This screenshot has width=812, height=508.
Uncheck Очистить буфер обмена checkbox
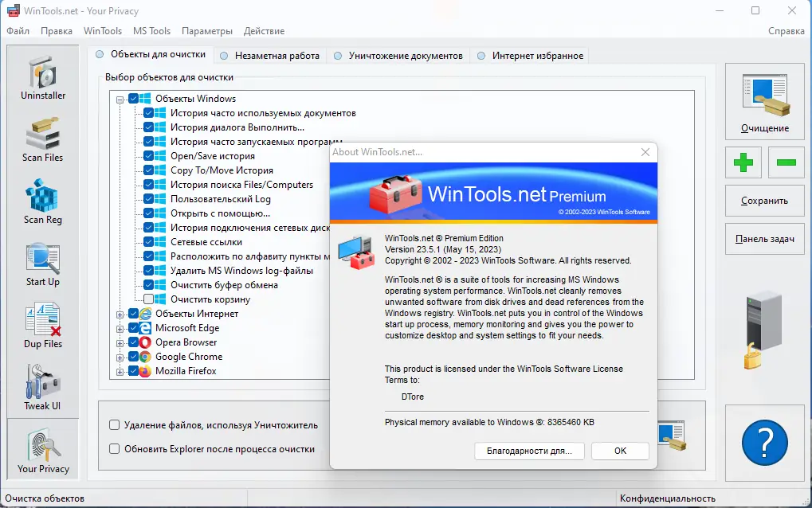[x=149, y=284]
